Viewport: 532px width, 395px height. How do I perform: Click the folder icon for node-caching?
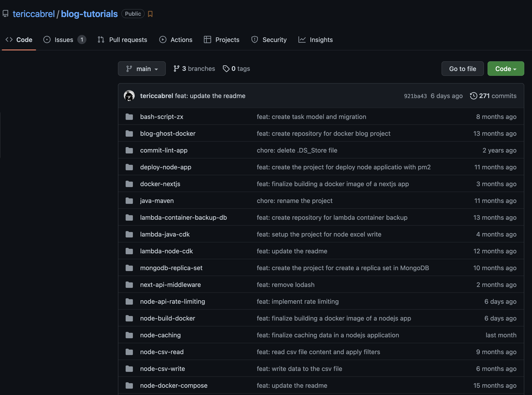(x=129, y=335)
